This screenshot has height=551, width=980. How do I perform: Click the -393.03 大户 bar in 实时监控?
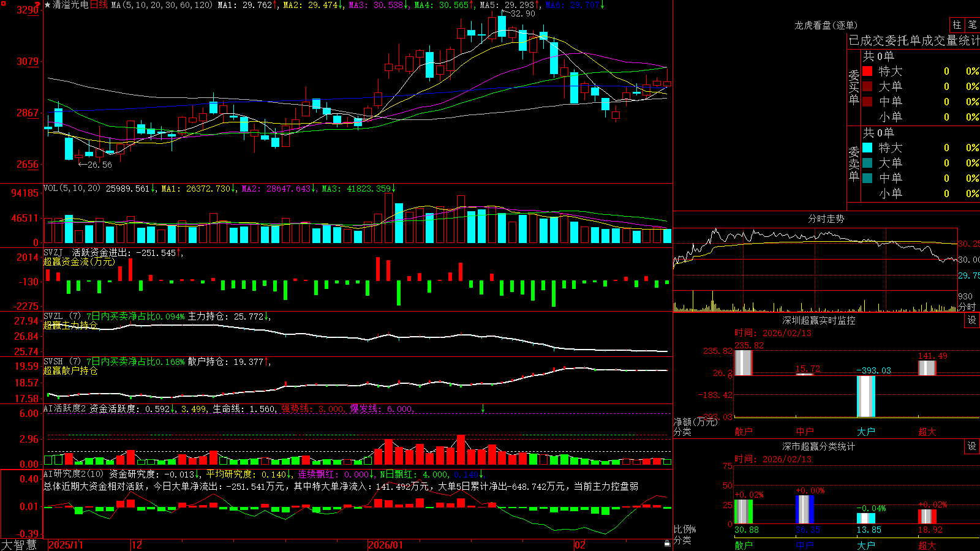pos(866,396)
